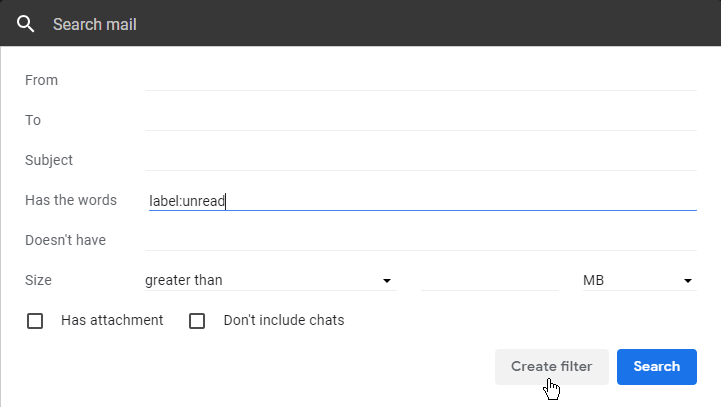Click the magnifying glass search icon

26,23
